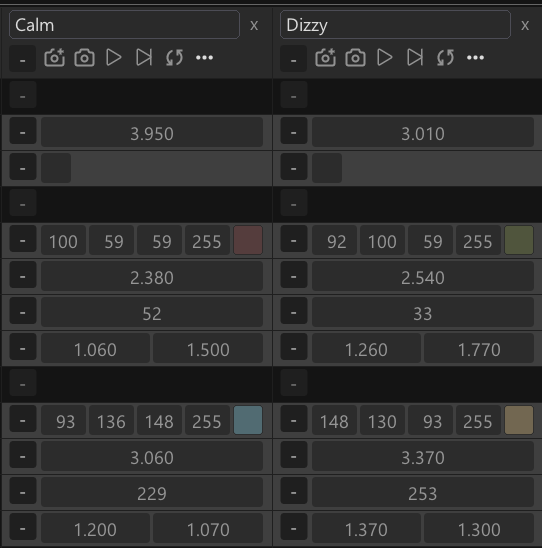542x548 pixels.
Task: Click the cycle arrows icon in Calm preset
Action: pos(174,58)
